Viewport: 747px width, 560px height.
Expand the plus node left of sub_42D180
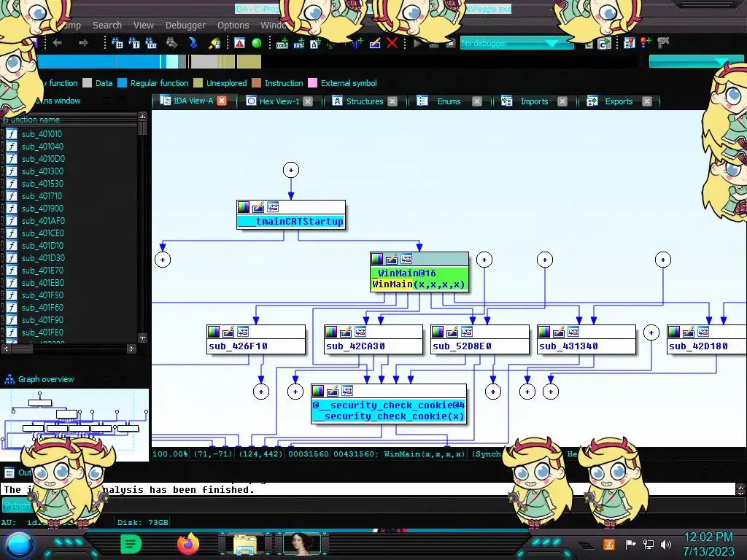[x=651, y=332]
